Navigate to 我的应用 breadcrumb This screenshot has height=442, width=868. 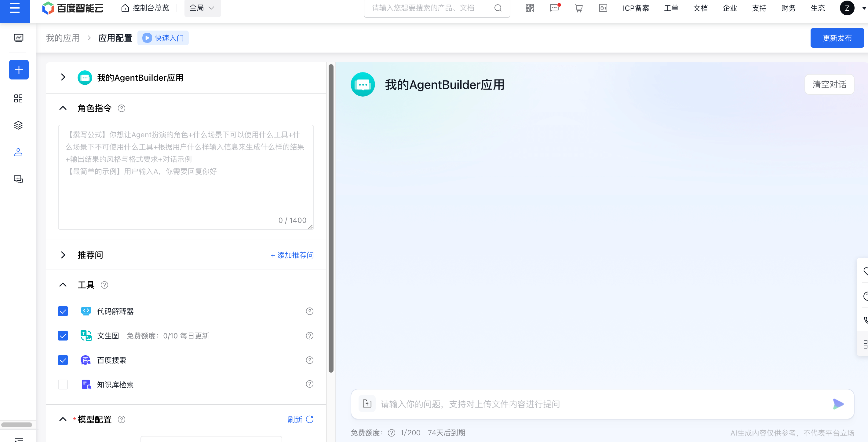[63, 38]
